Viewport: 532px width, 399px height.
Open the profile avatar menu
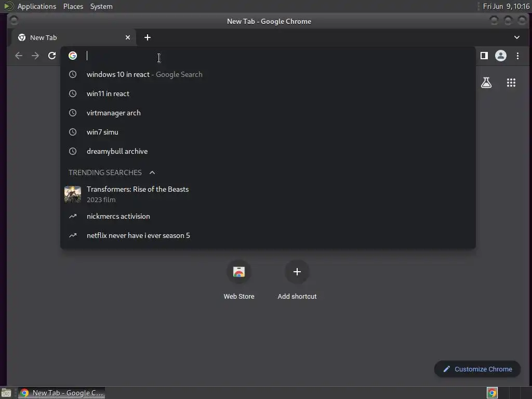point(501,56)
